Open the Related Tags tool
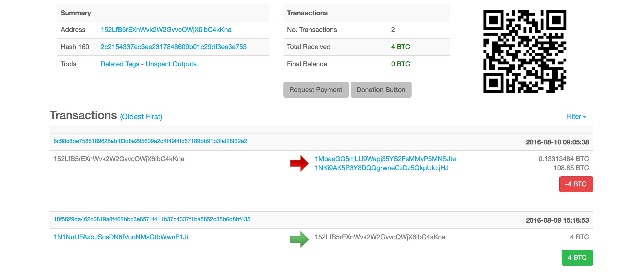 (x=120, y=64)
